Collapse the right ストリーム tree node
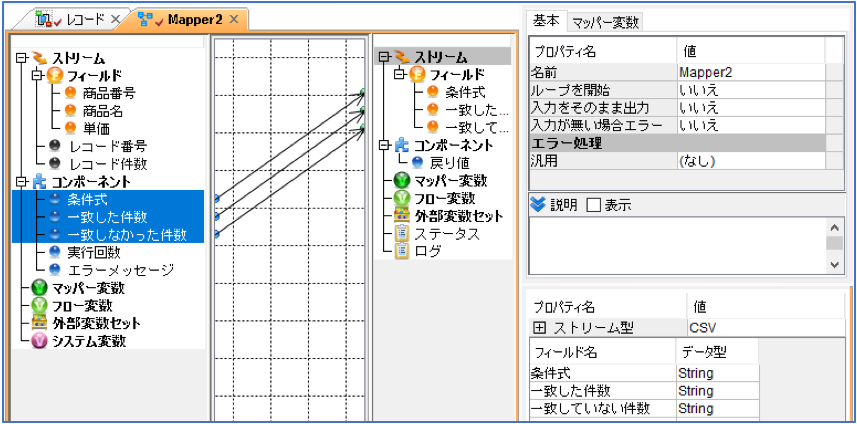Image resolution: width=857 pixels, height=424 pixels. pyautogui.click(x=383, y=56)
